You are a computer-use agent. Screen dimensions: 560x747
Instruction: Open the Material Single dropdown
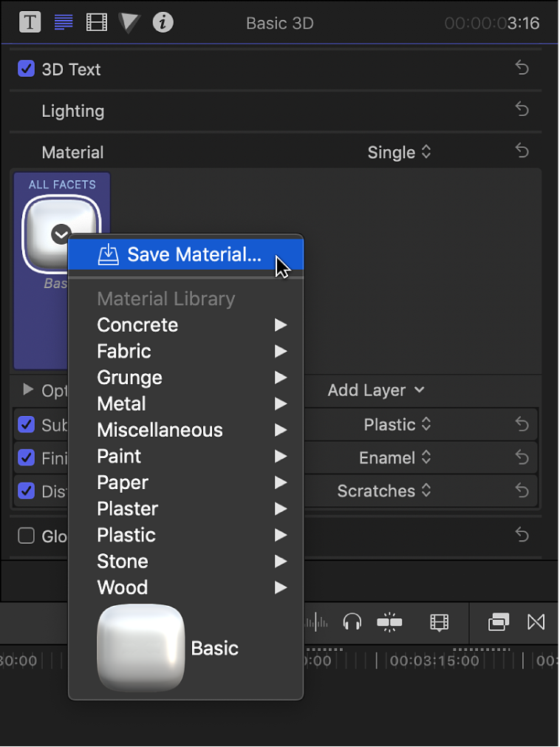point(399,152)
